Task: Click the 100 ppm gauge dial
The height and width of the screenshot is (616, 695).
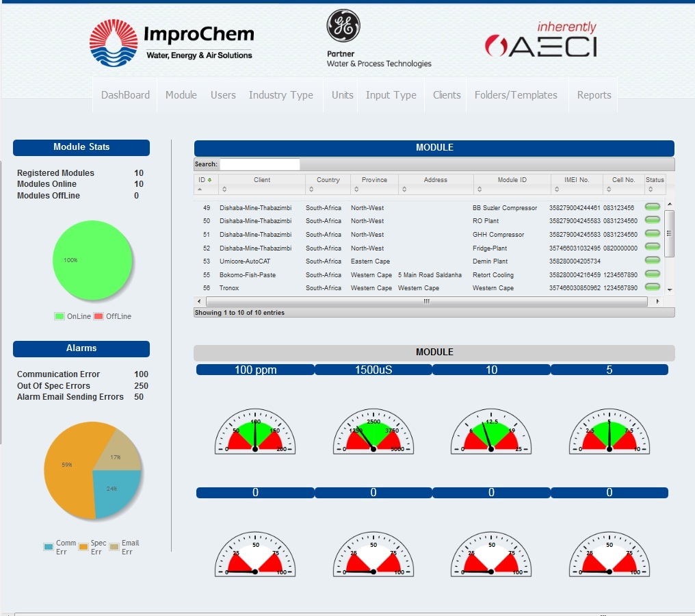Action: (x=255, y=433)
